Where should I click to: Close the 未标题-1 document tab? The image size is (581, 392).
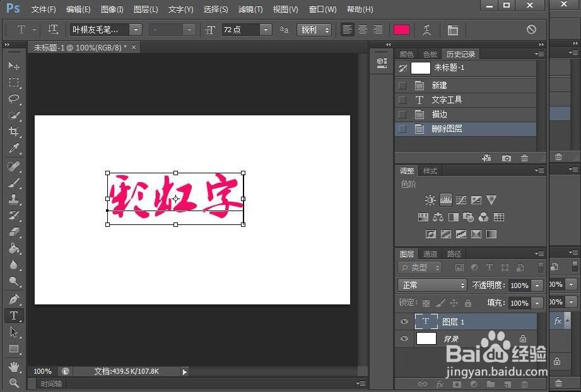click(134, 47)
